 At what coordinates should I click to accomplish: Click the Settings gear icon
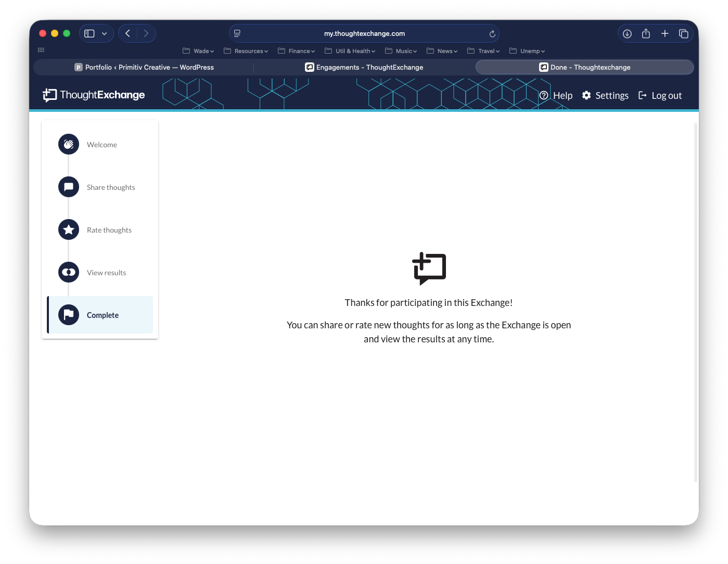(586, 95)
